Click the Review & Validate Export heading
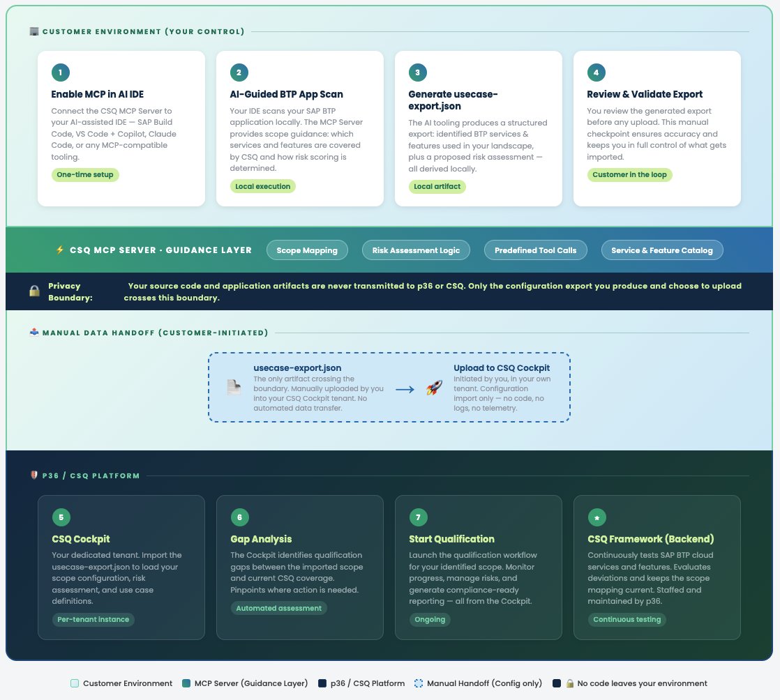This screenshot has width=780, height=700. (x=645, y=94)
